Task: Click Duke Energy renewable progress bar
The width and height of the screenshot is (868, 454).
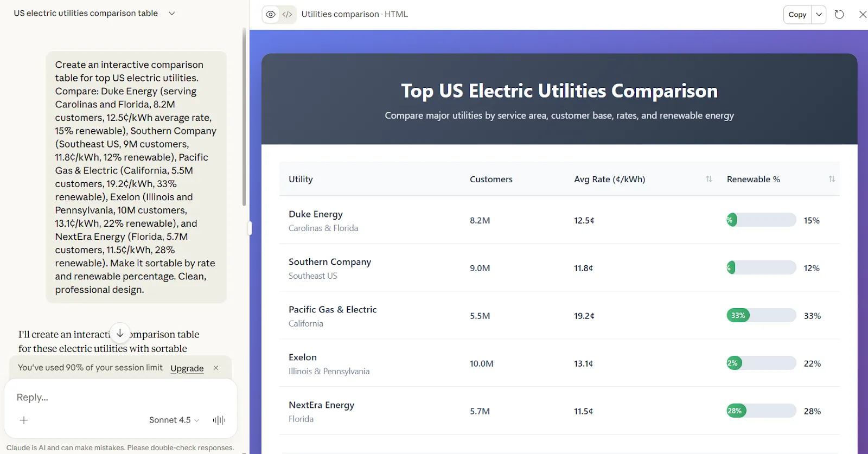Action: (762, 220)
